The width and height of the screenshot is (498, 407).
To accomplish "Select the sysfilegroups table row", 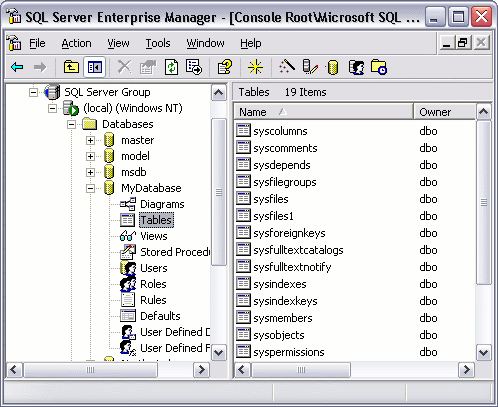I will [285, 182].
